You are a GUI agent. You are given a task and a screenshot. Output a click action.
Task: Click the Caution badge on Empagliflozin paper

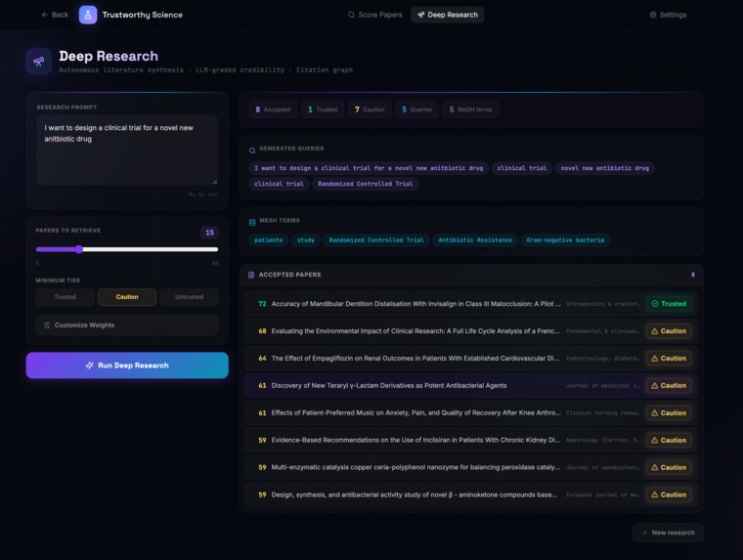pos(669,358)
